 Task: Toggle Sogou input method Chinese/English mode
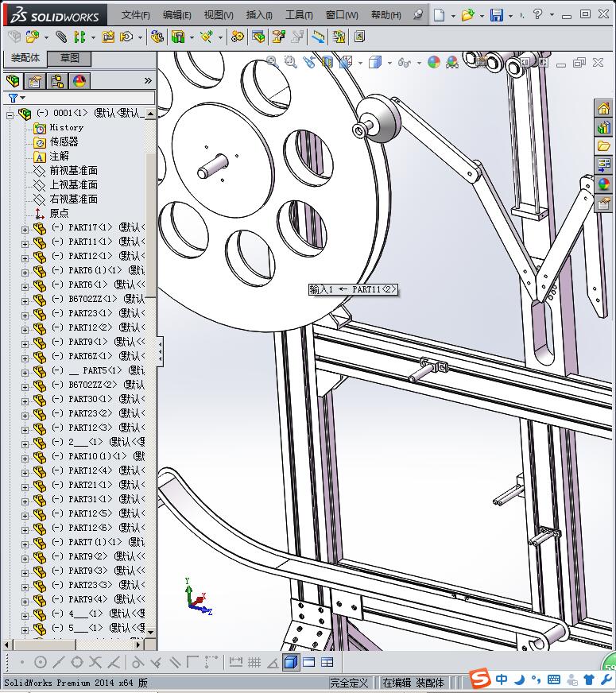click(502, 679)
